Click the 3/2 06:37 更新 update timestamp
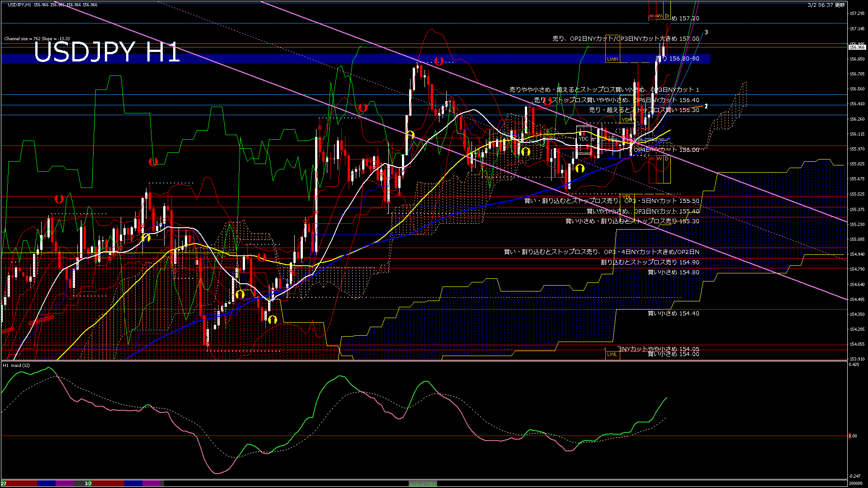The height and width of the screenshot is (488, 868). coord(826,5)
